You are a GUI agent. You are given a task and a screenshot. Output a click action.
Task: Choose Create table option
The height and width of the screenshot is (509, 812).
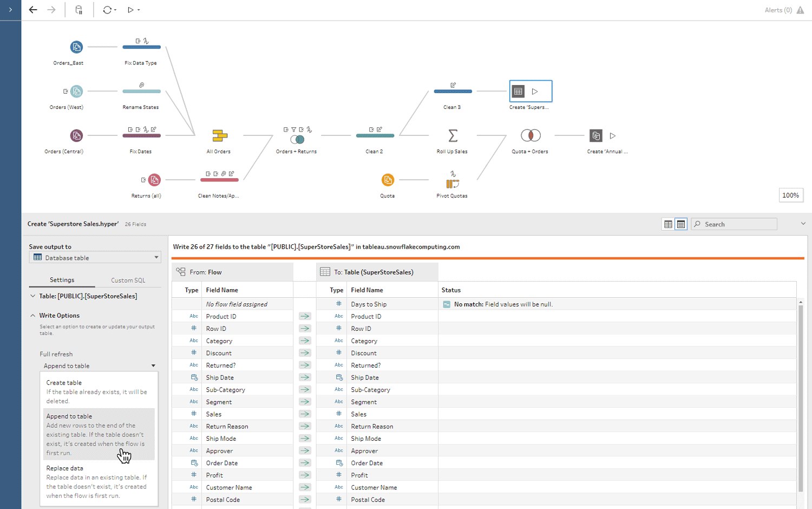tap(99, 391)
